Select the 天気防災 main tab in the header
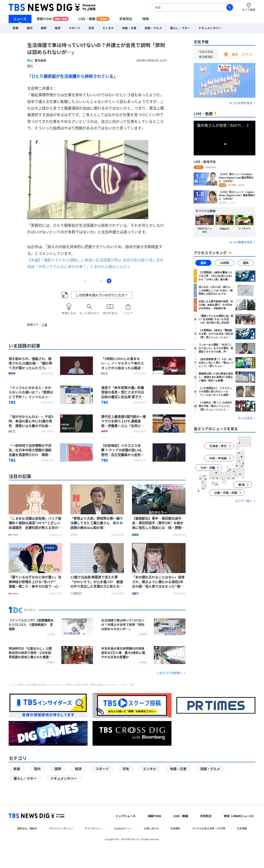This screenshot has width=264, height=868. (x=126, y=19)
